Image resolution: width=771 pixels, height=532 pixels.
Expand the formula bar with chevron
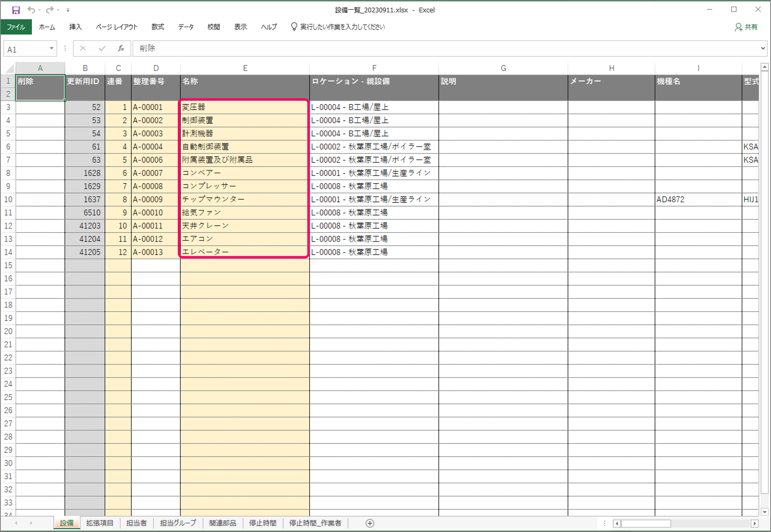(762, 48)
